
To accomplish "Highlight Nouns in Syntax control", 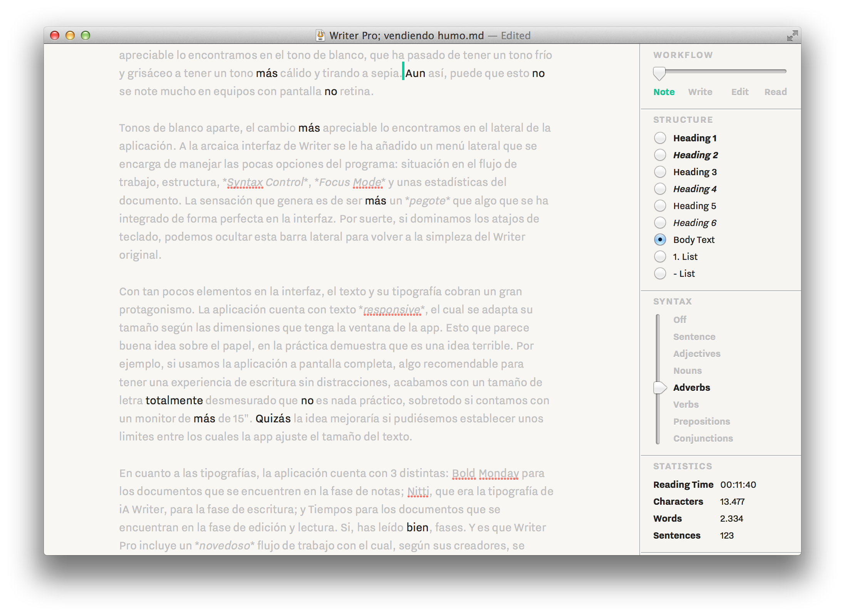I will [687, 370].
